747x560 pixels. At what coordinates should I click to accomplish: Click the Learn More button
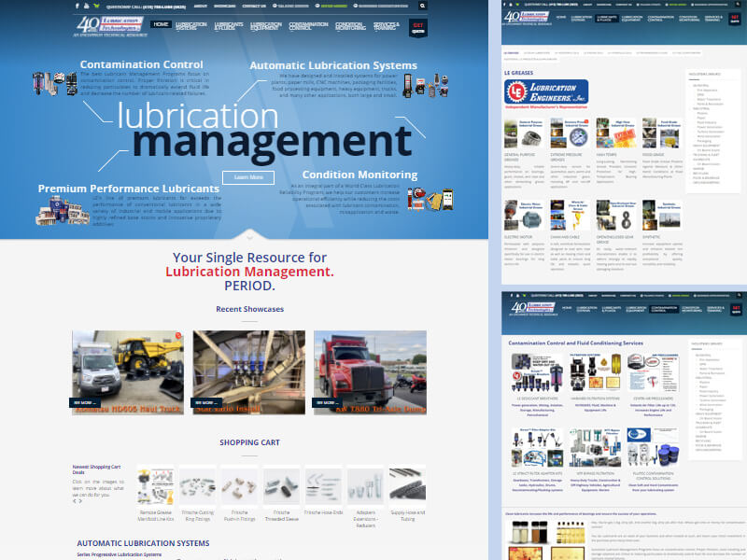[248, 177]
